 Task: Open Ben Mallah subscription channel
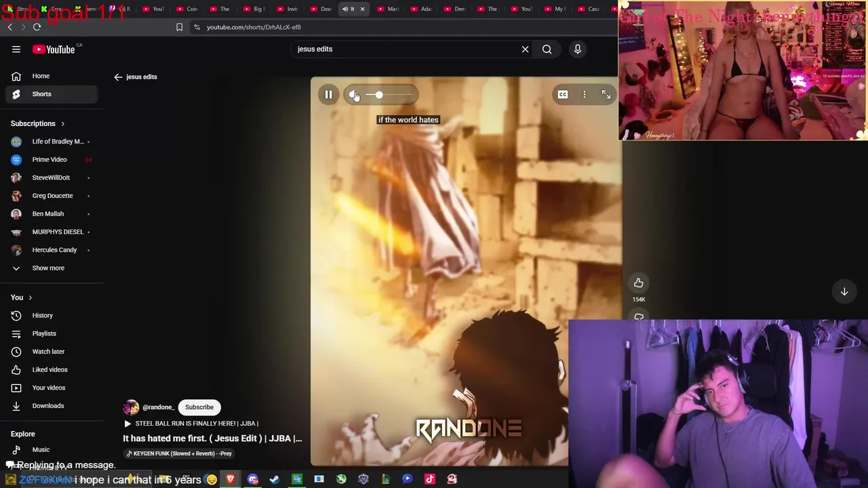pos(52,213)
